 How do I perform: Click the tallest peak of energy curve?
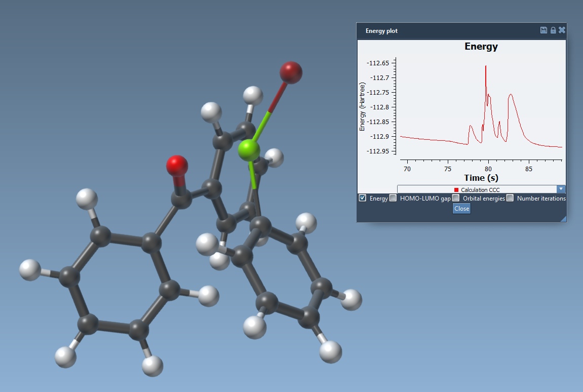click(486, 66)
